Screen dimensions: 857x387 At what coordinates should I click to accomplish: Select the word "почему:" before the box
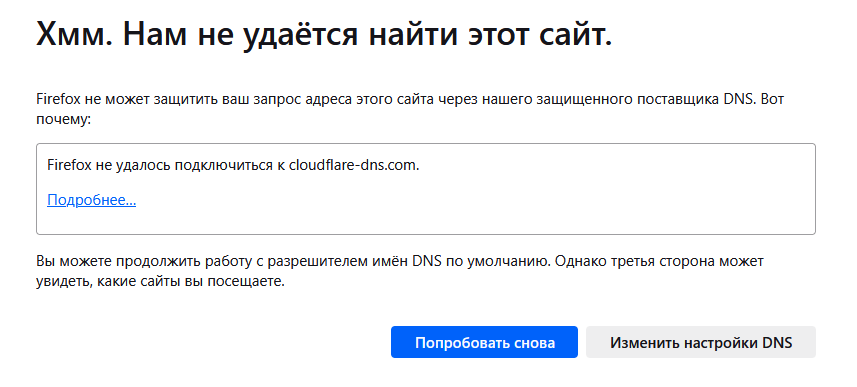[63, 120]
